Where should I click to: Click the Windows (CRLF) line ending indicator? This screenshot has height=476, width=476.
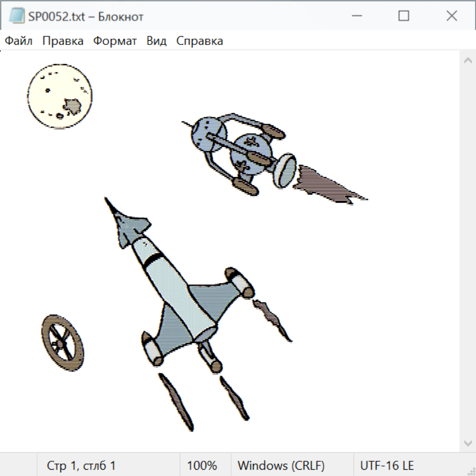[x=281, y=465]
